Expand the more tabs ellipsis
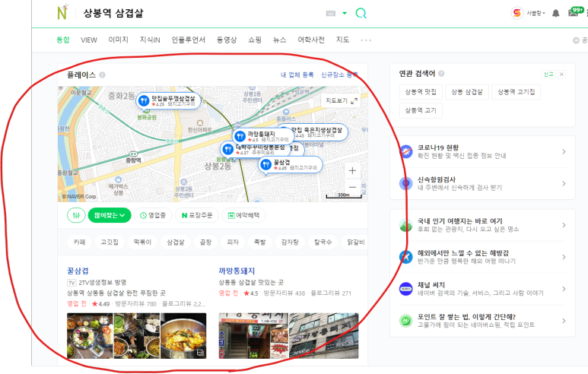This screenshot has height=374, width=588. point(366,40)
